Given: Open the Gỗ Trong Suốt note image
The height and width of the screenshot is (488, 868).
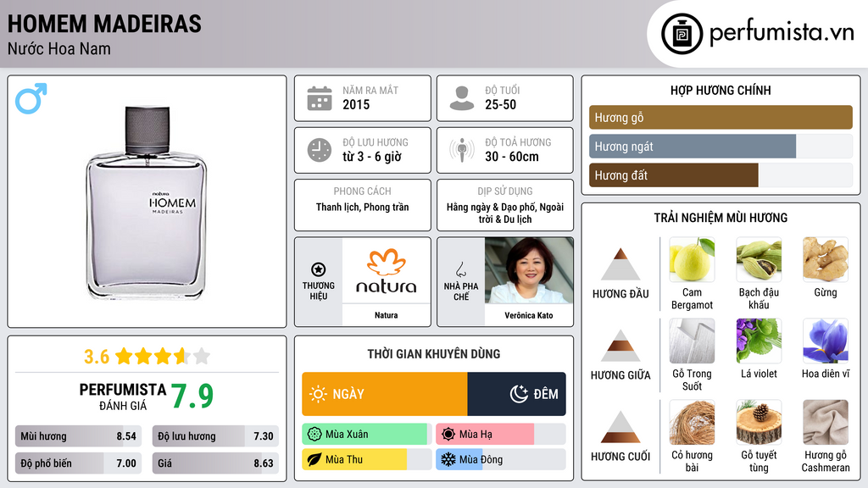Looking at the screenshot, I should click(692, 341).
